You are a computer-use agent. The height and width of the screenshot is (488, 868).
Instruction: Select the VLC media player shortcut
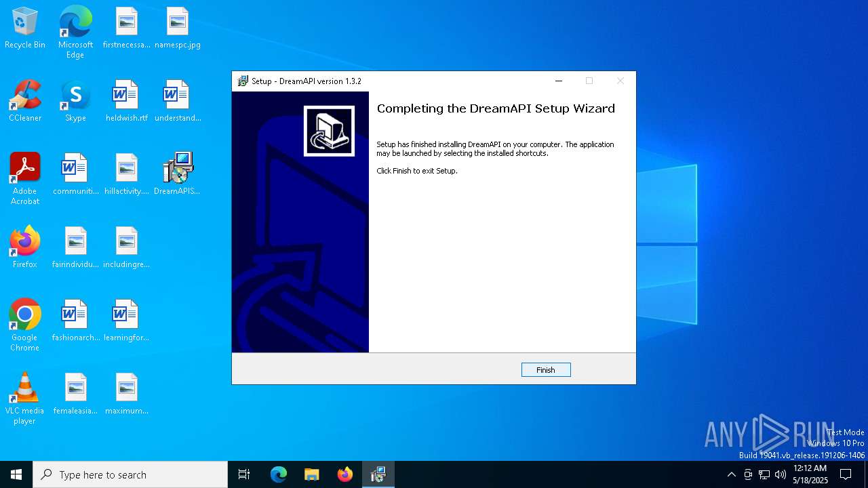pos(25,399)
